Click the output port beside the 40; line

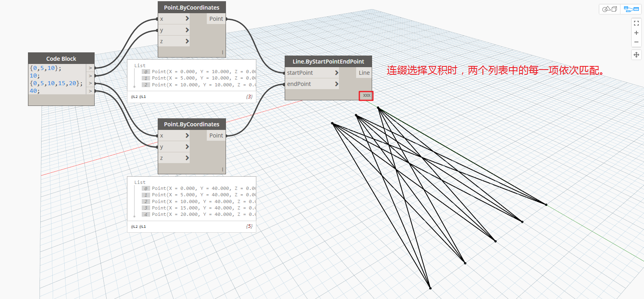[90, 91]
